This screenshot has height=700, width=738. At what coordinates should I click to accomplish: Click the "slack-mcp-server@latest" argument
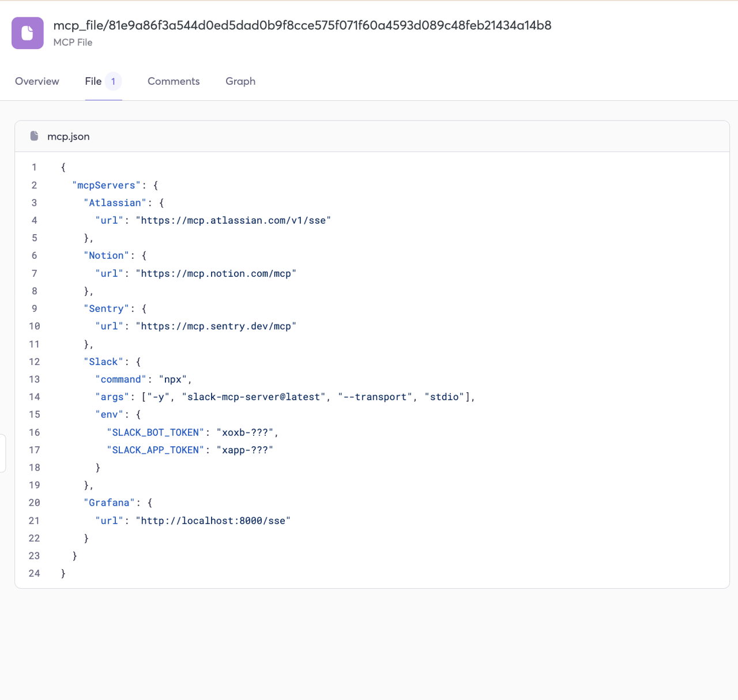254,397
